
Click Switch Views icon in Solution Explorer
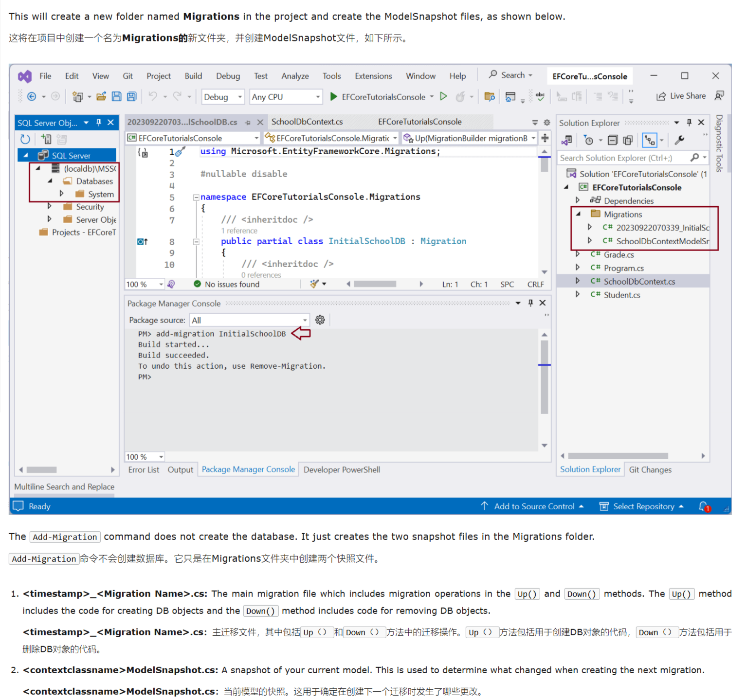(566, 141)
